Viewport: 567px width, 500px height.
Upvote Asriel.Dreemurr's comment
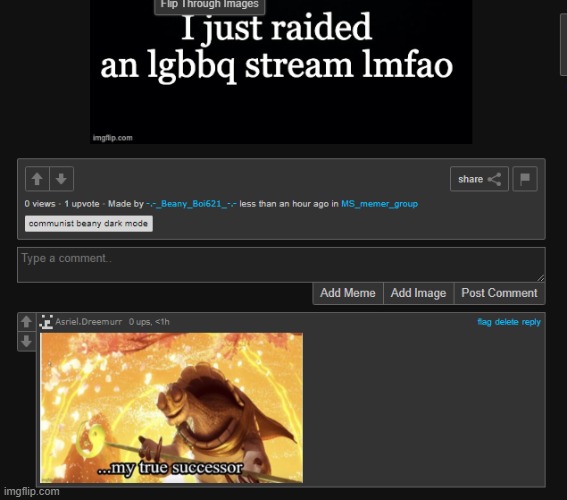pos(26,322)
